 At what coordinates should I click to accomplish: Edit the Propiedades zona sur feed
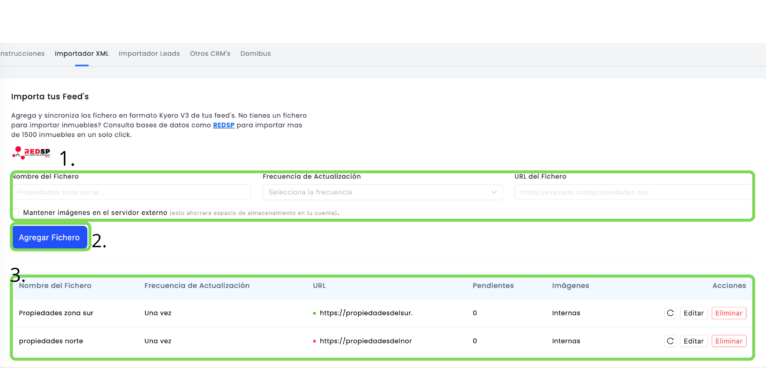[x=694, y=313]
